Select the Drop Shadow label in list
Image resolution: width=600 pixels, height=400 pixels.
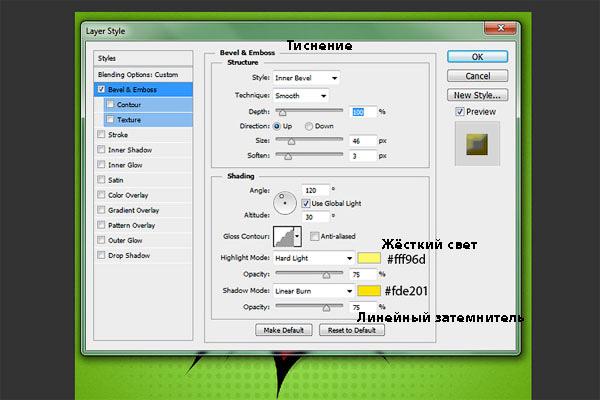click(x=129, y=255)
